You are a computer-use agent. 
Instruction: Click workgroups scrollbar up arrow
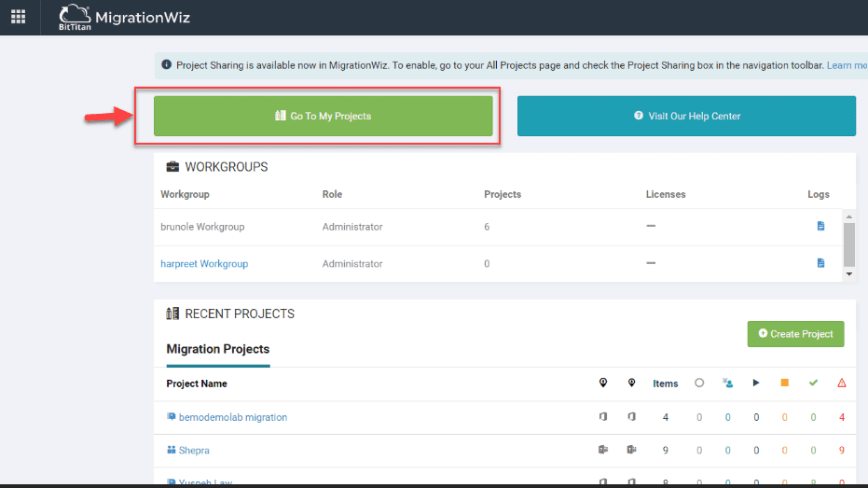(x=849, y=216)
